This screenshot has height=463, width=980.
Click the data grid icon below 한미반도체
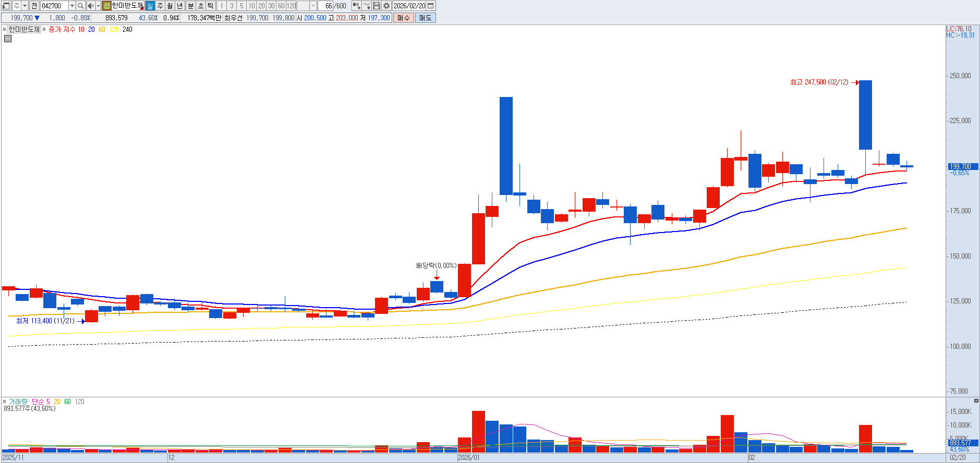8,39
